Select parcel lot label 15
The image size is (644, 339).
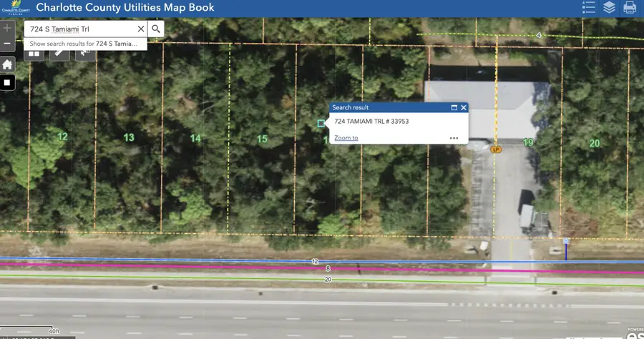tap(262, 139)
